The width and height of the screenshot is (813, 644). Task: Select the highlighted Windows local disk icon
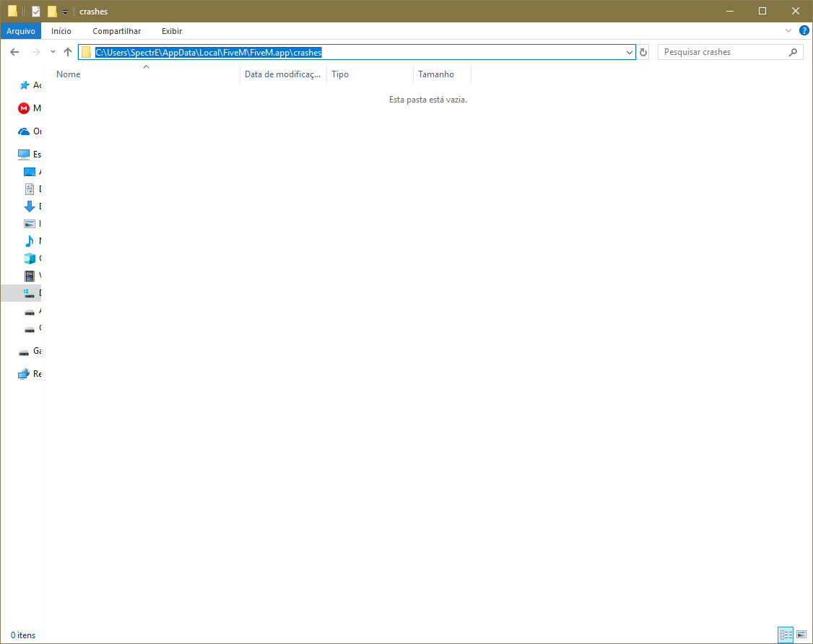30,293
